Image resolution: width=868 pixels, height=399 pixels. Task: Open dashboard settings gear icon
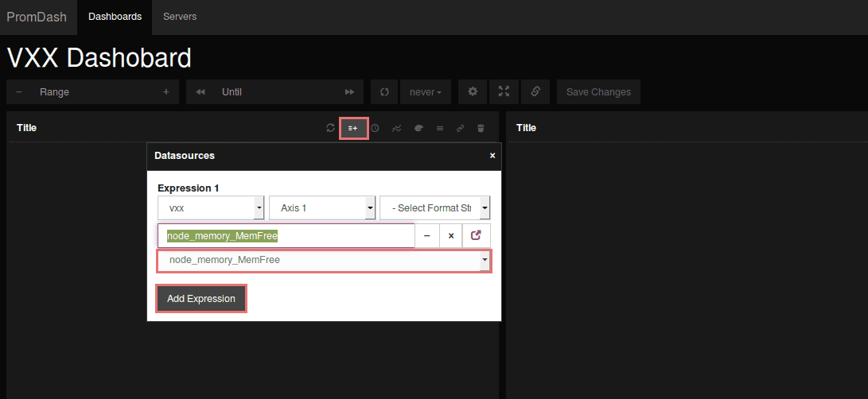pyautogui.click(x=473, y=91)
